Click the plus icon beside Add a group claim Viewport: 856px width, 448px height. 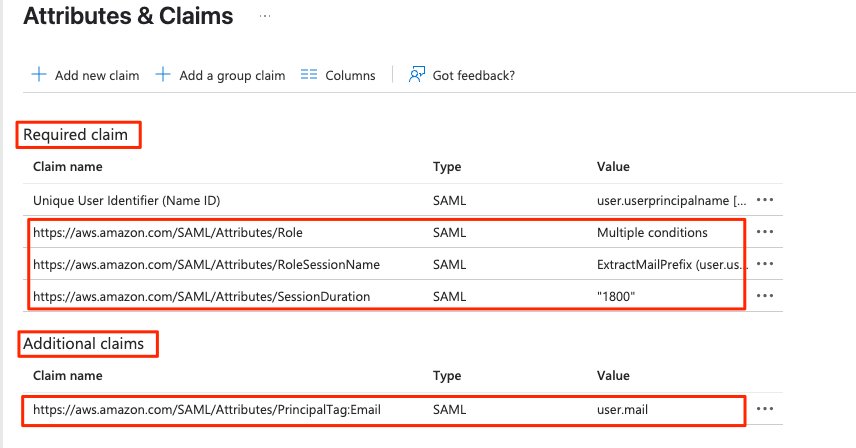click(x=163, y=74)
